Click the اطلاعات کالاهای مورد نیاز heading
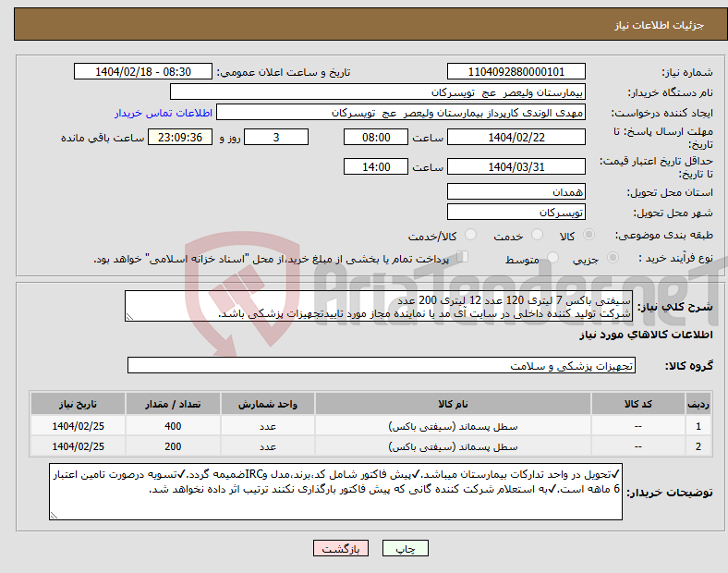Viewport: 728px width, 573px height. [x=646, y=335]
